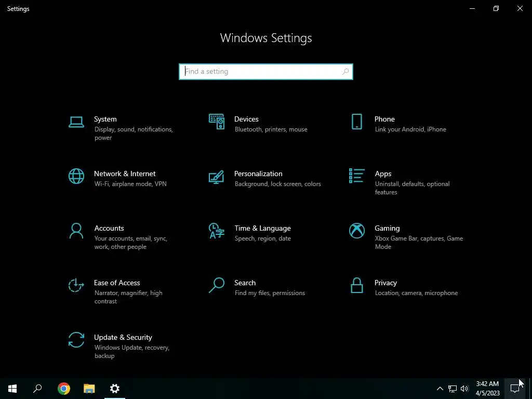Click the Search magnifier category icon
532x399 pixels.
217,285
